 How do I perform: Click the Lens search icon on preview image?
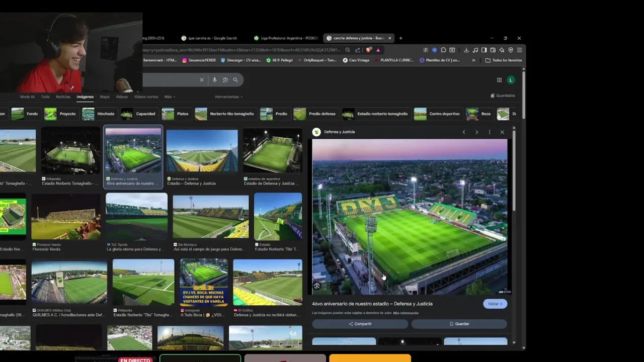click(316, 286)
